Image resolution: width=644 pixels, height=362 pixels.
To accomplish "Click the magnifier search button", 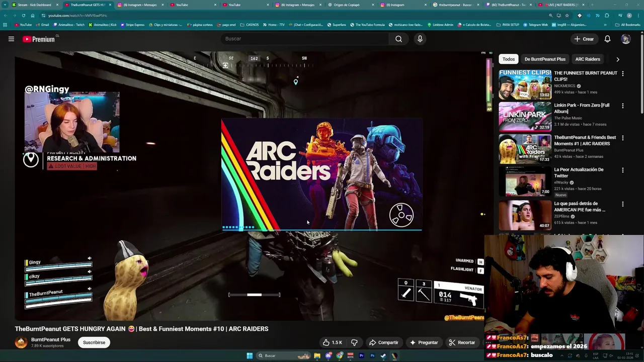I will pos(398,39).
